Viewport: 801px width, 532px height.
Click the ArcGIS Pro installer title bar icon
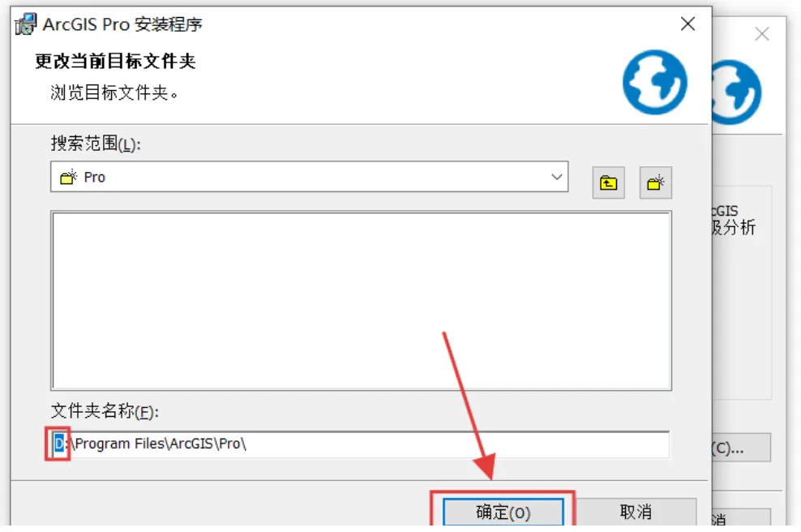(x=25, y=24)
